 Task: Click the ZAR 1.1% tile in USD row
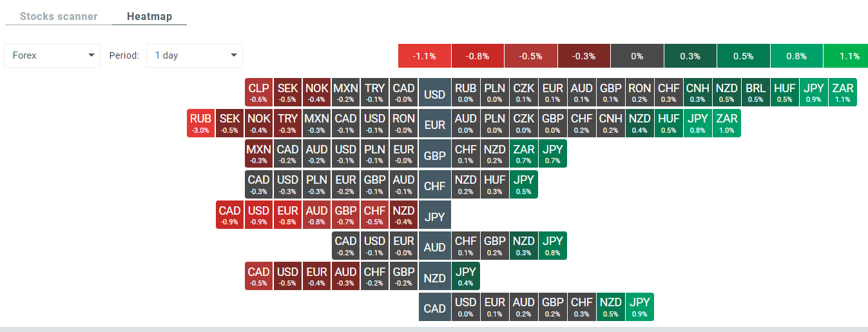coord(842,93)
